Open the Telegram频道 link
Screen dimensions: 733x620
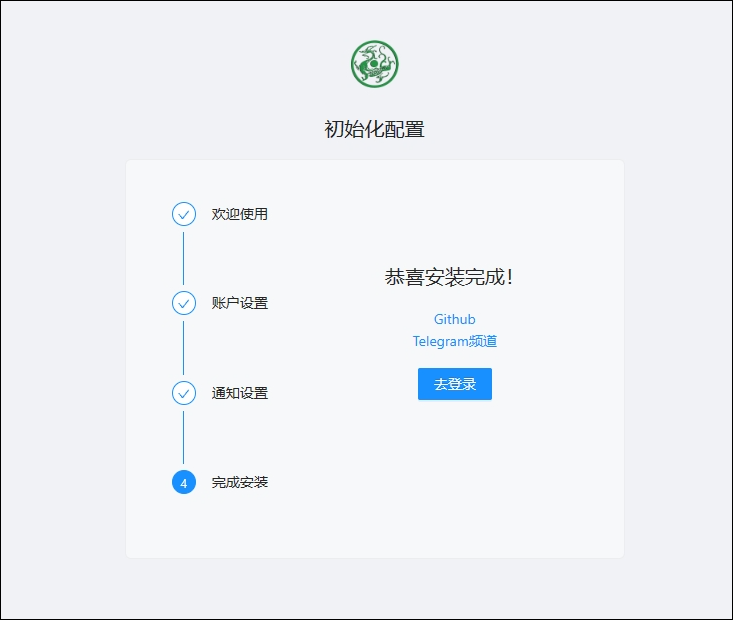point(454,341)
